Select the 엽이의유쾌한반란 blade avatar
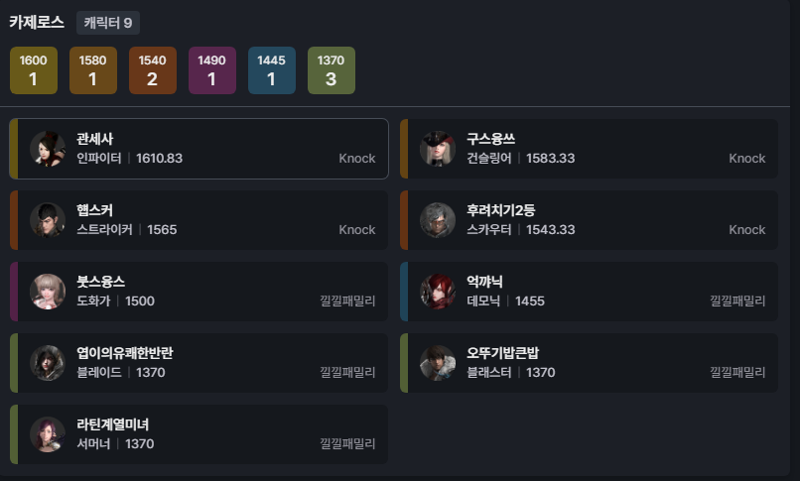800x481 pixels. [x=47, y=363]
